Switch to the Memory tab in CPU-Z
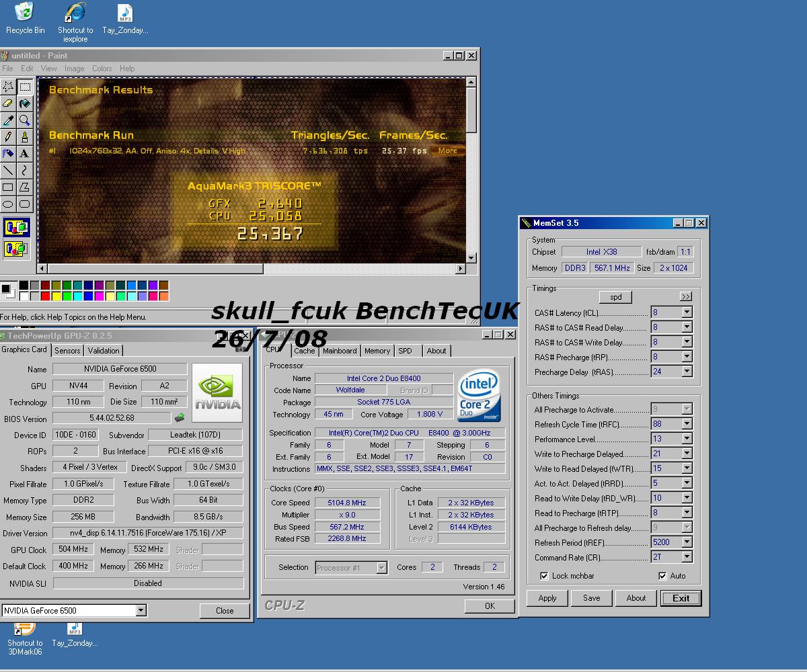Viewport: 807px width, 672px height. 377,351
